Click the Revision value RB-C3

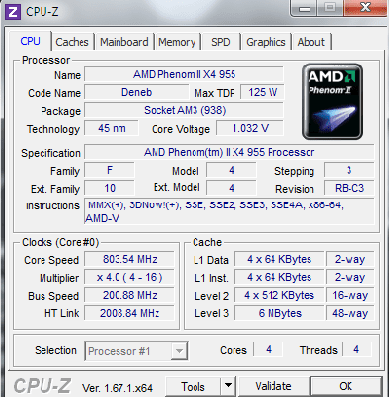[x=349, y=188]
